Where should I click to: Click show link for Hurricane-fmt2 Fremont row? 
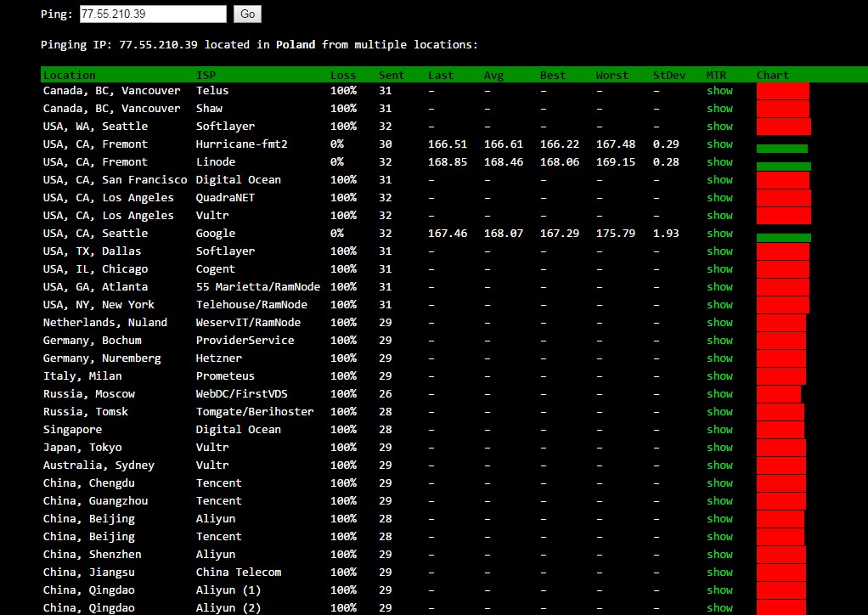pyautogui.click(x=719, y=144)
